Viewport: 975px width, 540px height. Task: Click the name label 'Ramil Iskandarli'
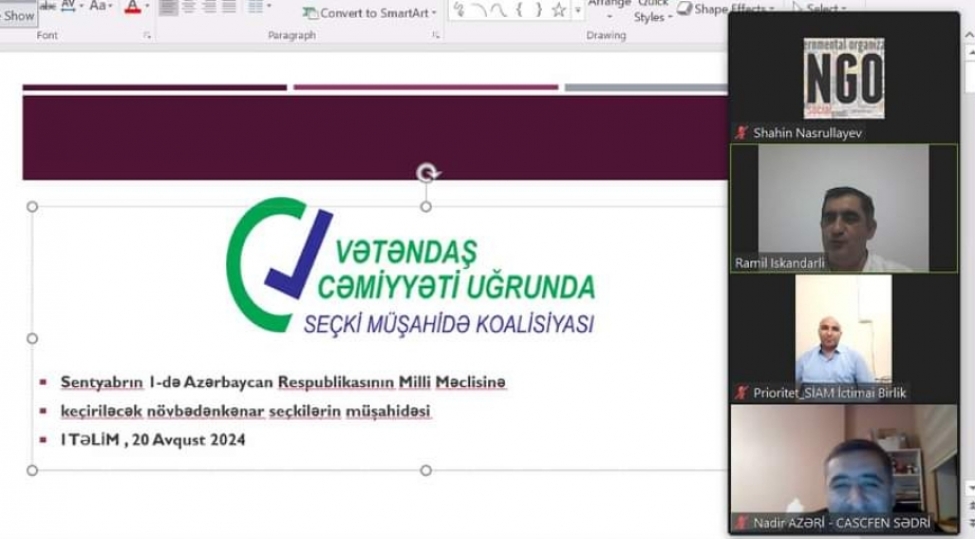click(780, 263)
